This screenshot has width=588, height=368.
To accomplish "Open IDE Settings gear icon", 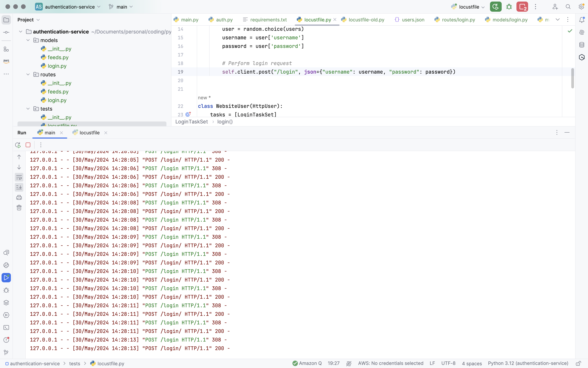I will tap(581, 7).
